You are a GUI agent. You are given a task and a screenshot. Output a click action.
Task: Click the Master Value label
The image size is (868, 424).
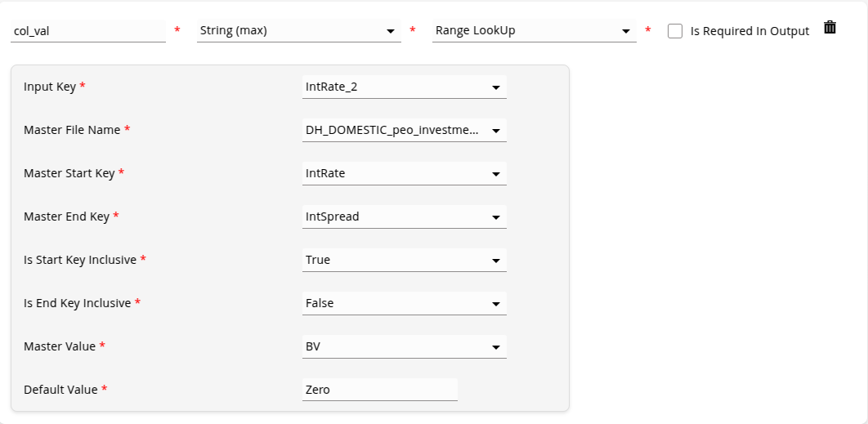pos(60,346)
